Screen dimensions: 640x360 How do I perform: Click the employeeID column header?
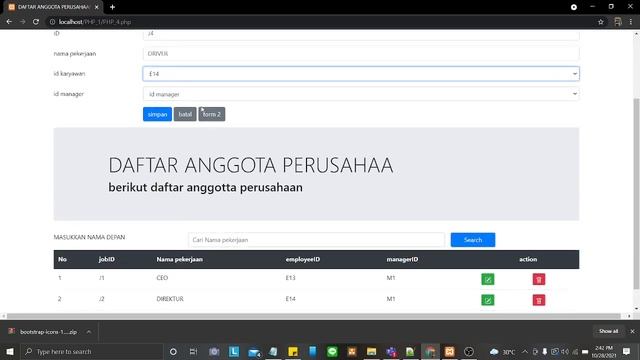[x=302, y=259]
